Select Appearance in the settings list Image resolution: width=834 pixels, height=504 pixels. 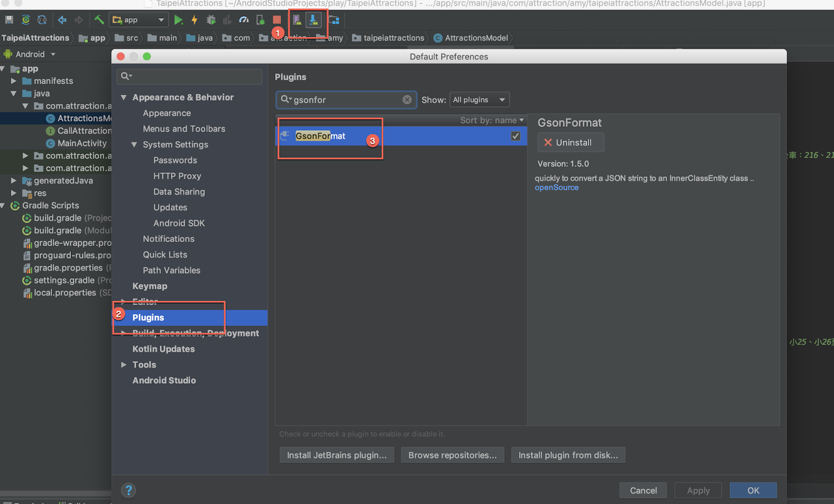tap(167, 113)
